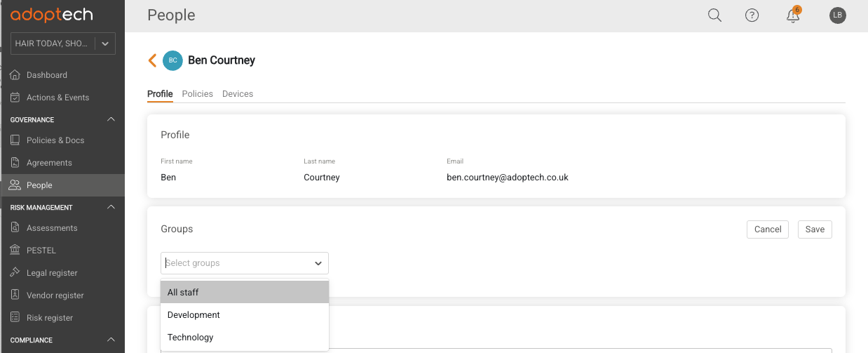Go back using the orange arrow
The height and width of the screenshot is (353, 868).
(x=152, y=60)
